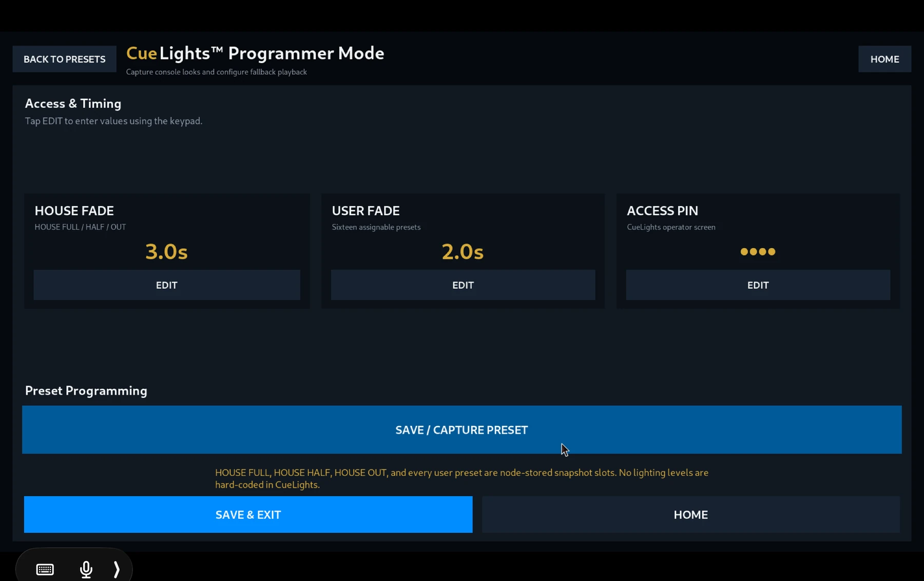Click 'HOUSE FULL / HALF / OUT' subtitle
Screen dimensions: 924x581
[80, 227]
